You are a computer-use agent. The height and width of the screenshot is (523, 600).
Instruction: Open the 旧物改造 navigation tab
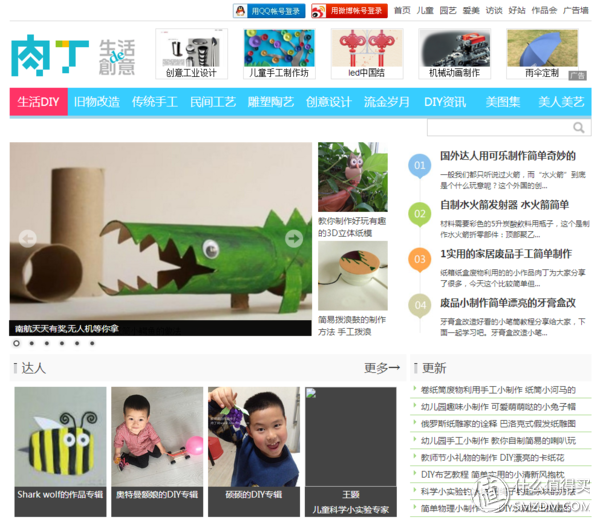[96, 102]
